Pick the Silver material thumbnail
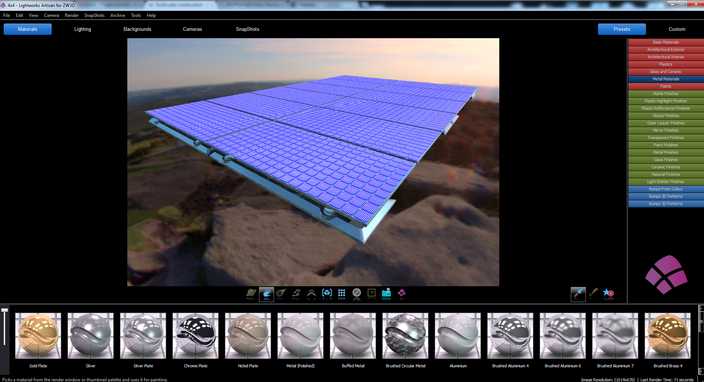The height and width of the screenshot is (382, 704). click(x=91, y=336)
